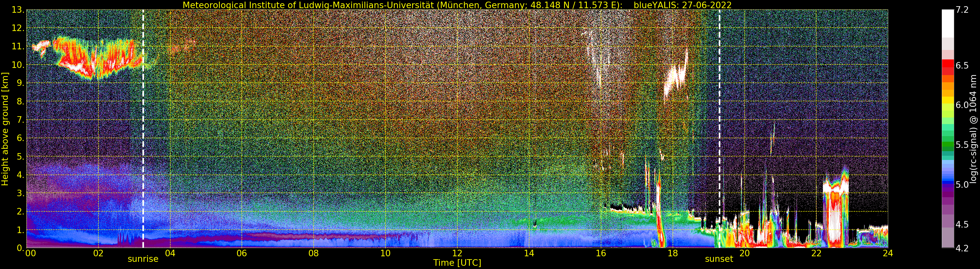Click the "3." tick on the height axis
980x269 pixels.
click(x=20, y=193)
